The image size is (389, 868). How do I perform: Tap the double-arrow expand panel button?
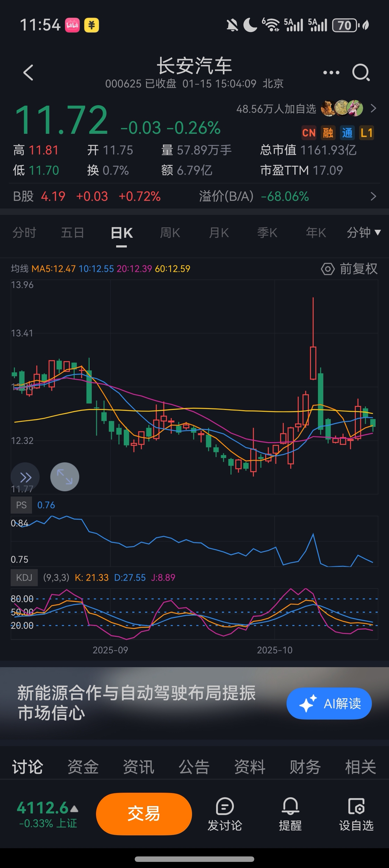point(25,477)
